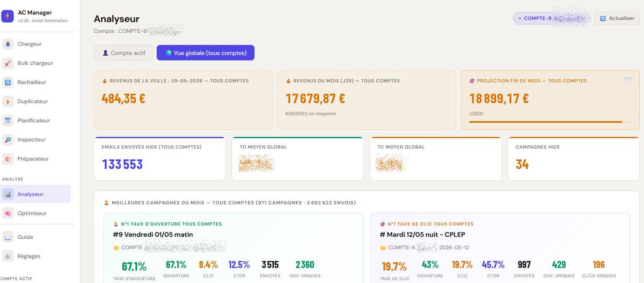Click the 45.7% CTOR value

tap(493, 265)
